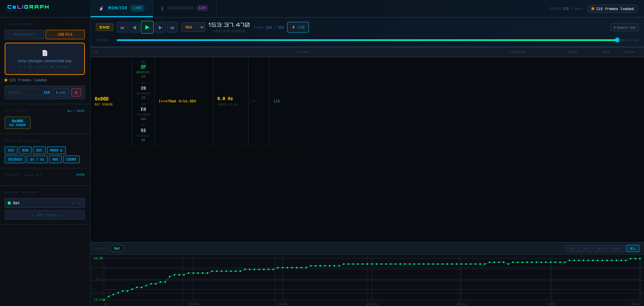This screenshot has height=306, width=644.
Task: Skip to the last frame
Action: 172,28
